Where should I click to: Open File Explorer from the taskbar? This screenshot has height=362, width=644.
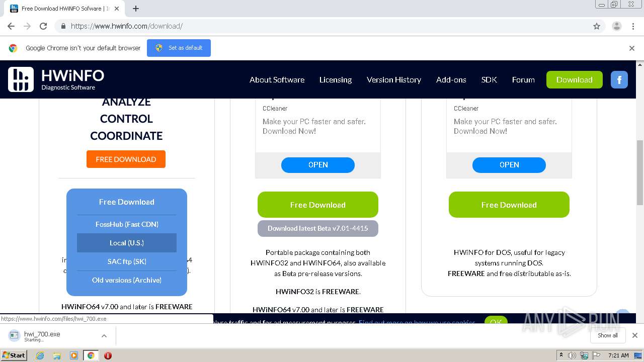57,355
